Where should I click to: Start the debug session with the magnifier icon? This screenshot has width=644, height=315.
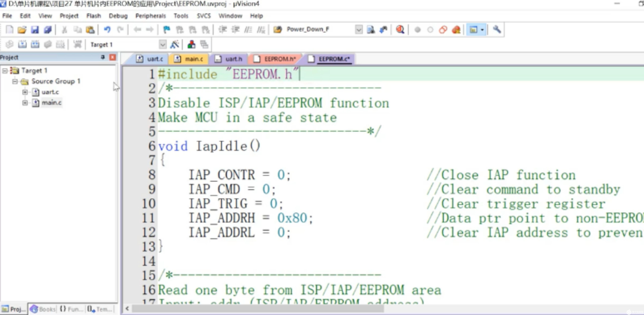tap(400, 30)
